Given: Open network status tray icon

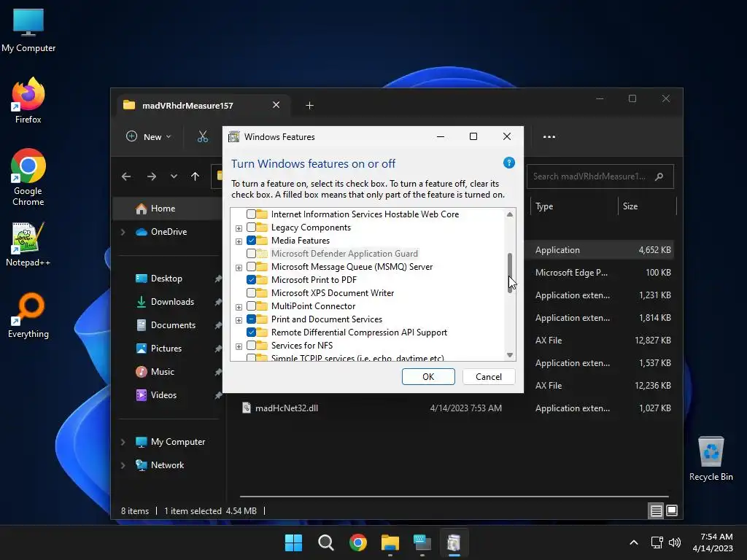Looking at the screenshot, I should 657,542.
